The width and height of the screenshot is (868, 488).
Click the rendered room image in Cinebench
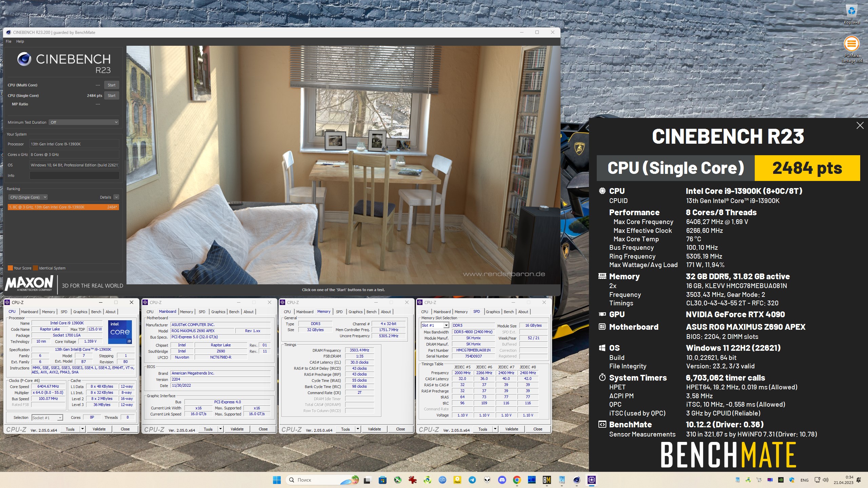[x=343, y=165]
